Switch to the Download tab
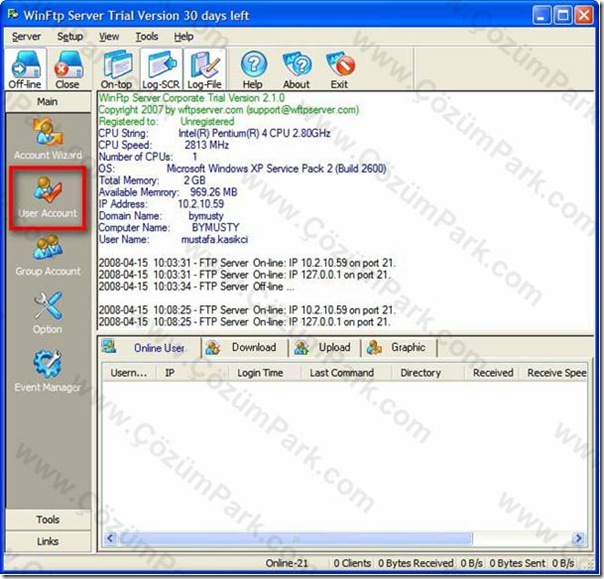604x579 pixels. (x=245, y=347)
